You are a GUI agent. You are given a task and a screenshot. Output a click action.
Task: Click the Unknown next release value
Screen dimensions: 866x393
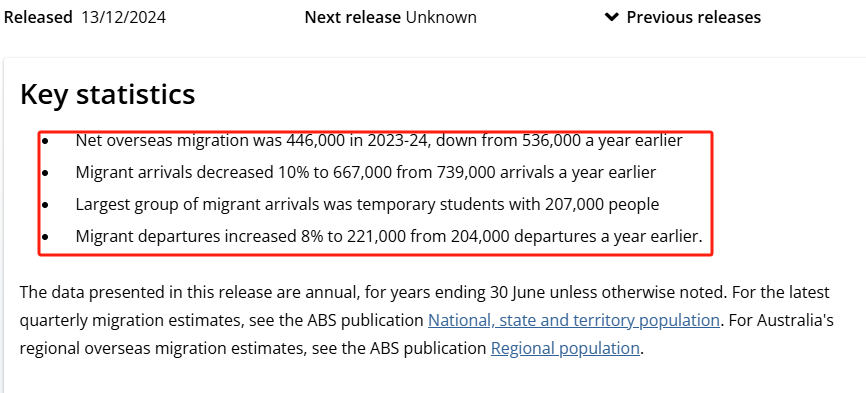441,17
